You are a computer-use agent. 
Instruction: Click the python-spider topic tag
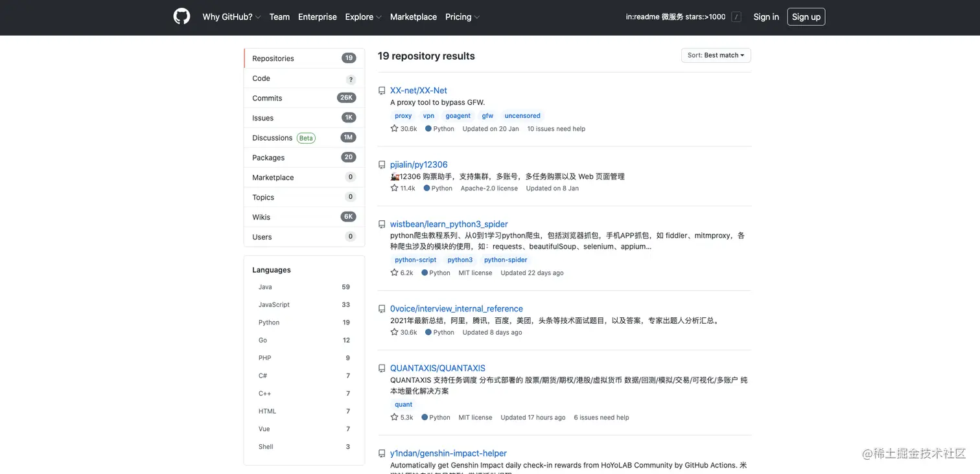coord(506,260)
